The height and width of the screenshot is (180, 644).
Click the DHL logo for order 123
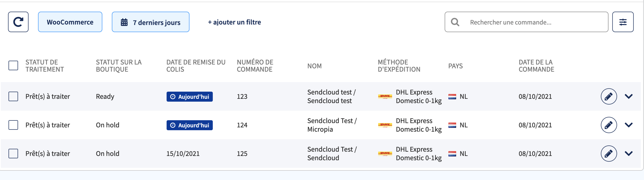385,96
